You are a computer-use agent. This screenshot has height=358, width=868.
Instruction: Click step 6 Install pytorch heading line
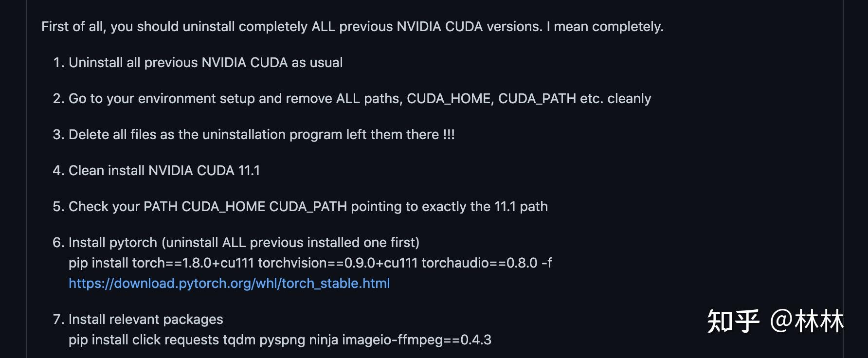click(x=244, y=242)
